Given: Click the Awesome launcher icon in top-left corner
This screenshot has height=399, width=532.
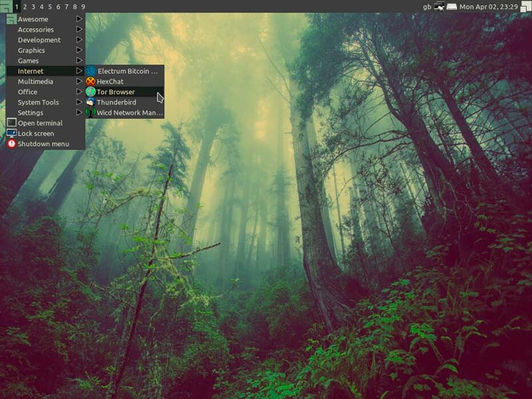Looking at the screenshot, I should 5,6.
